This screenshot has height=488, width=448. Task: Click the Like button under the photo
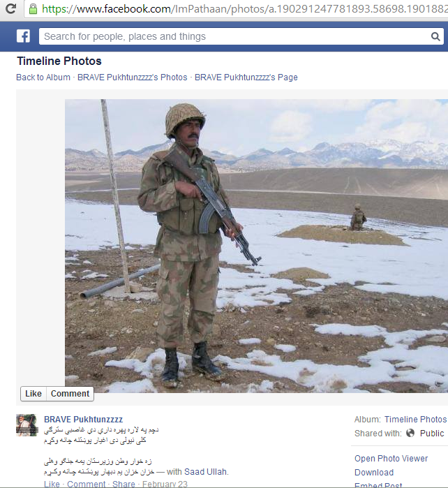coord(33,394)
